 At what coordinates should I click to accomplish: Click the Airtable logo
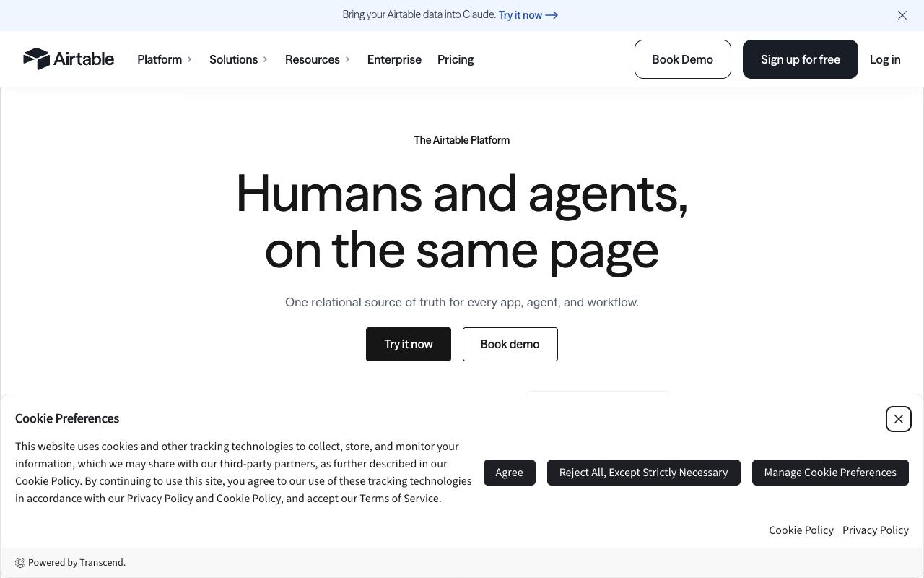coord(69,59)
